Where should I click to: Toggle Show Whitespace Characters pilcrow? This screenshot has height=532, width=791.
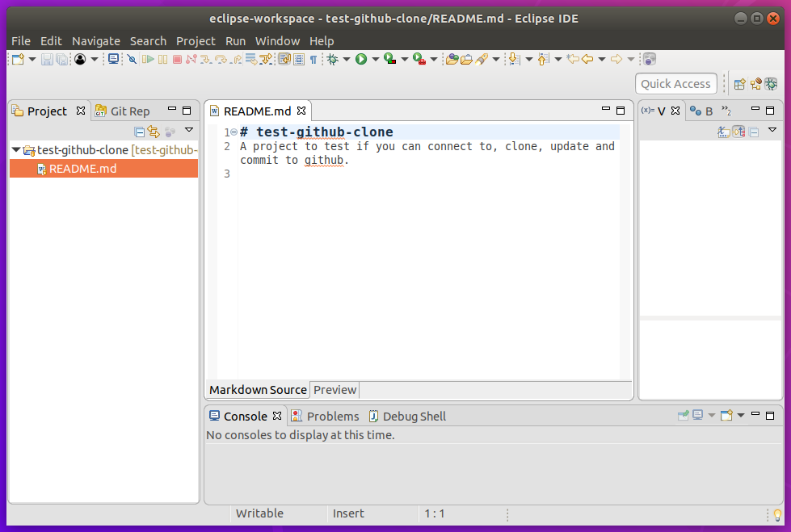click(x=313, y=59)
